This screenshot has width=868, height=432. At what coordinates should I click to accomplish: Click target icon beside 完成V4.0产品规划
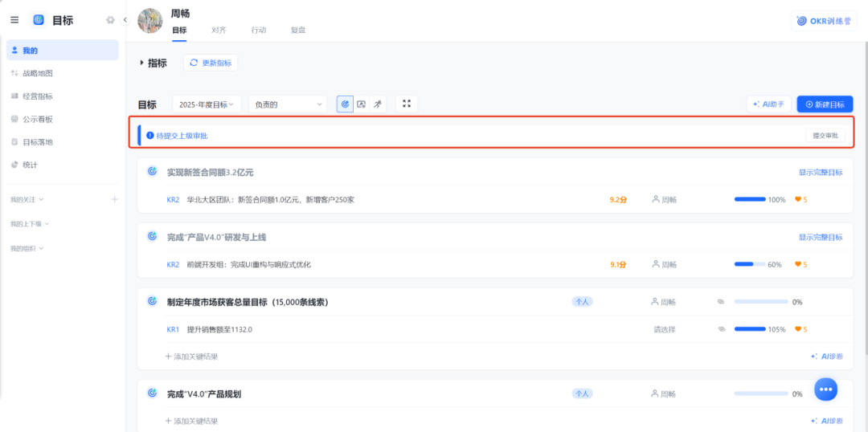coord(152,393)
